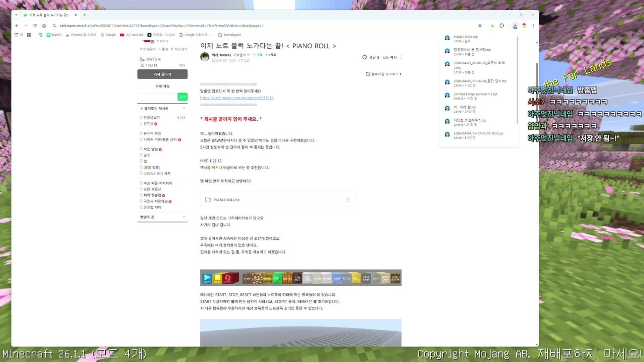Open the YouTube bookmark
The height and width of the screenshot is (362, 644).
pos(132,35)
